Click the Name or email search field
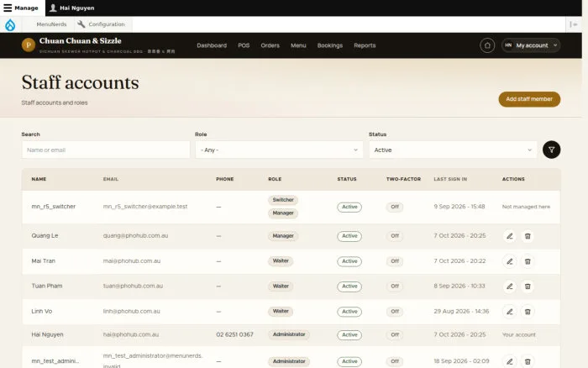Viewport: 588px width, 368px height. click(x=106, y=150)
